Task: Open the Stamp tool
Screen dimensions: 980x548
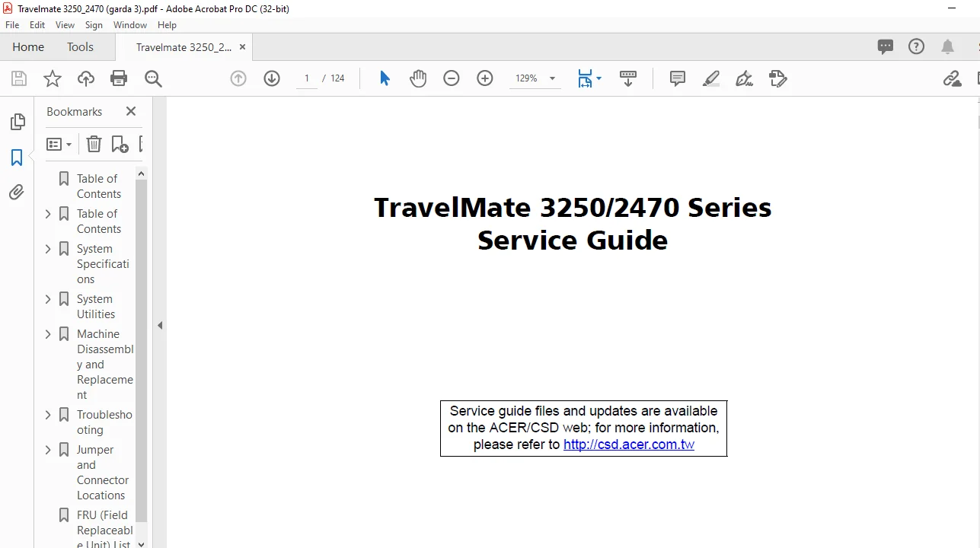Action: (x=778, y=78)
